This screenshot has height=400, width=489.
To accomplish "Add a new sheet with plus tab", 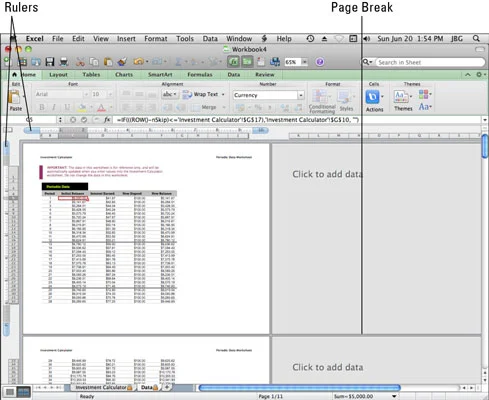I will tap(167, 387).
